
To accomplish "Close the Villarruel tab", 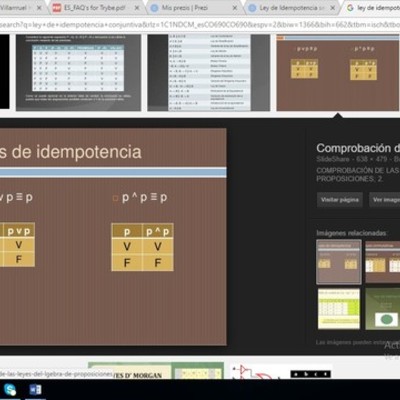I will (39, 8).
